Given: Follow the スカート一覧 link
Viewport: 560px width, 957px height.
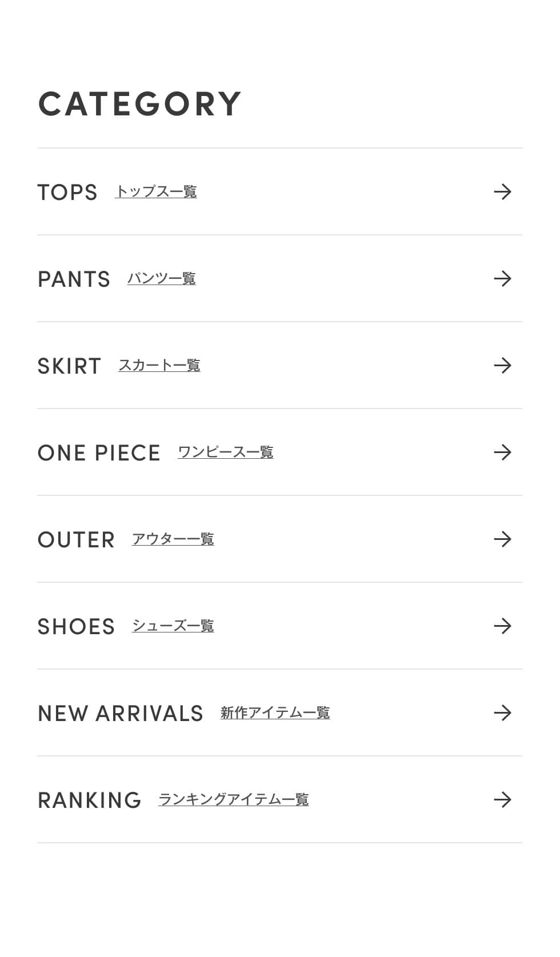Looking at the screenshot, I should (159, 366).
